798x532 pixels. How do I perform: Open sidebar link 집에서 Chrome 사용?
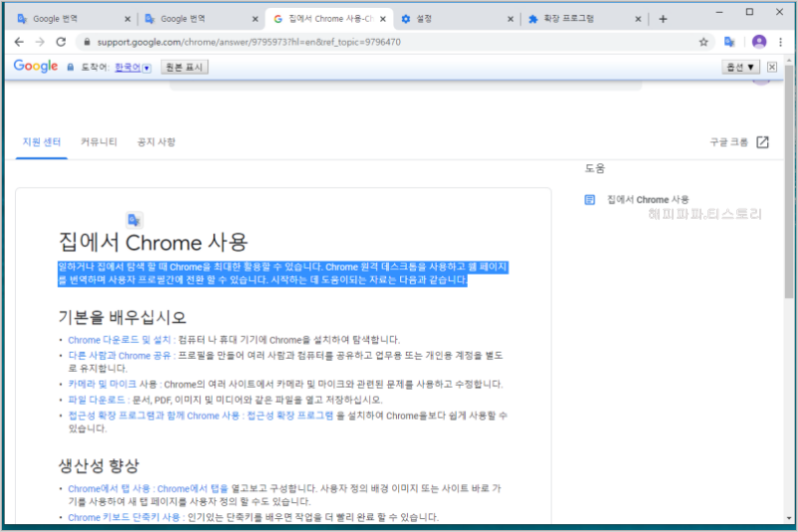648,199
